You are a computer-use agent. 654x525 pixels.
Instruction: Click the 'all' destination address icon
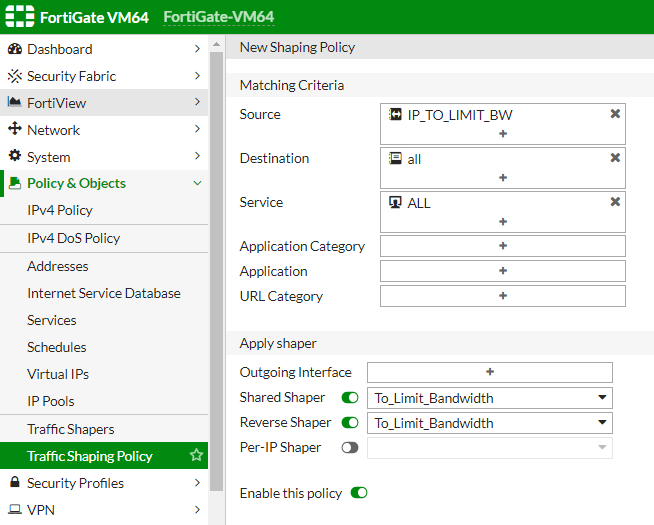point(395,158)
